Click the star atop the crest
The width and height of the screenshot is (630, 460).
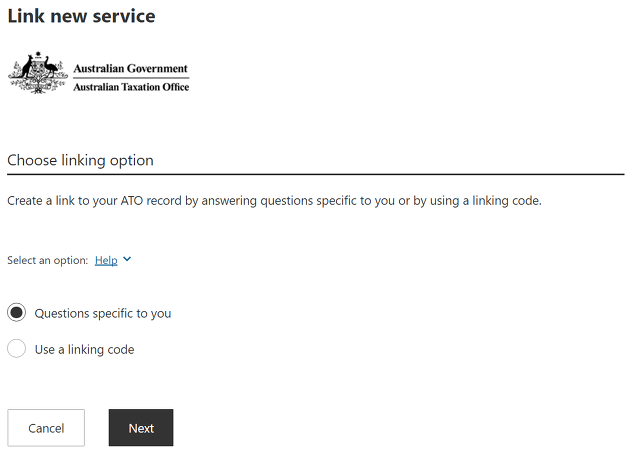(38, 54)
